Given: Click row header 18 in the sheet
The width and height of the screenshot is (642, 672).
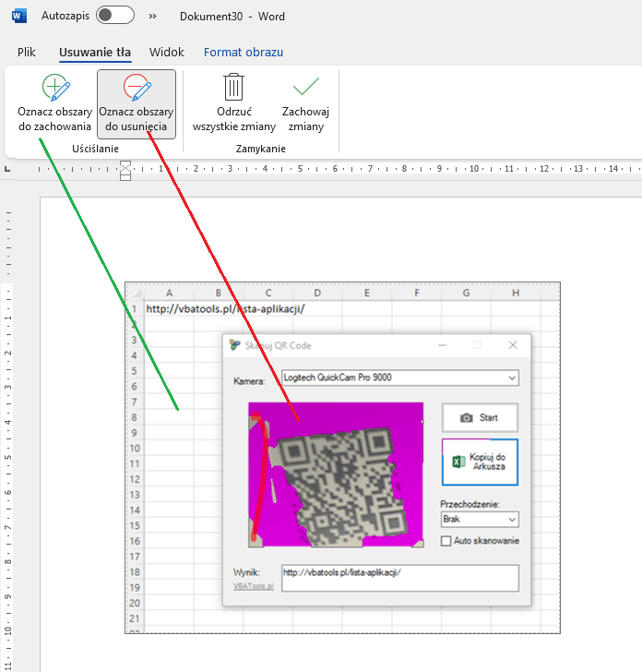Looking at the screenshot, I should tap(135, 572).
